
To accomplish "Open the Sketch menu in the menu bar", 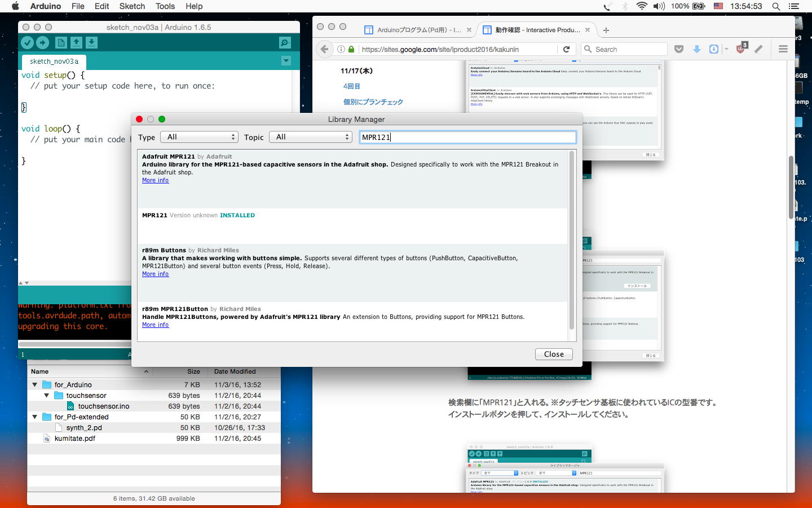I will pos(132,6).
